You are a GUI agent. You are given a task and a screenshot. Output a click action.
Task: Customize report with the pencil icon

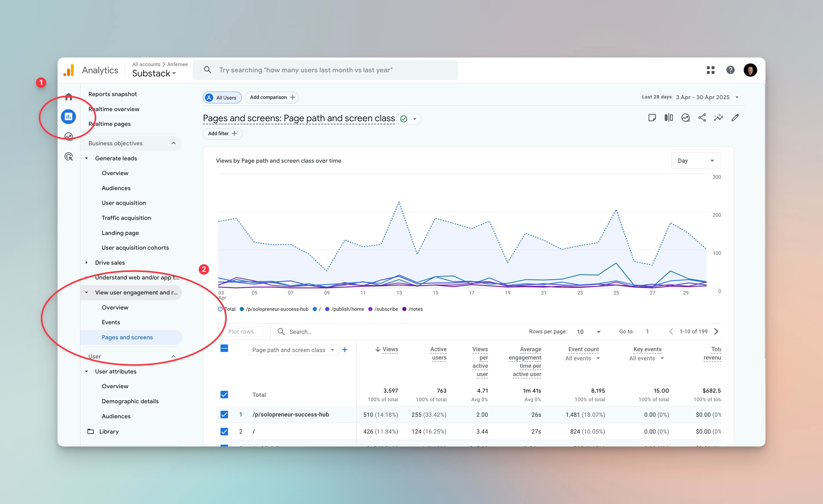tap(735, 118)
